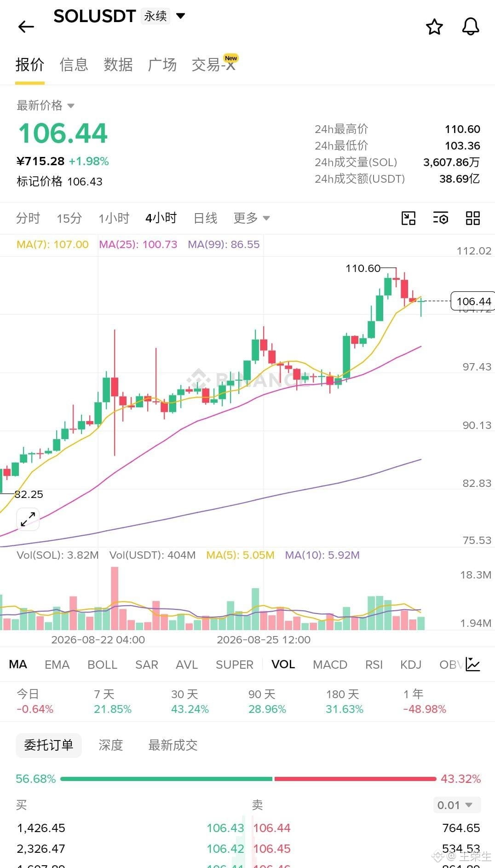Screen dimensions: 495x868
Task: Tap the volume MA(10): 5.92M legend
Action: [x=322, y=555]
